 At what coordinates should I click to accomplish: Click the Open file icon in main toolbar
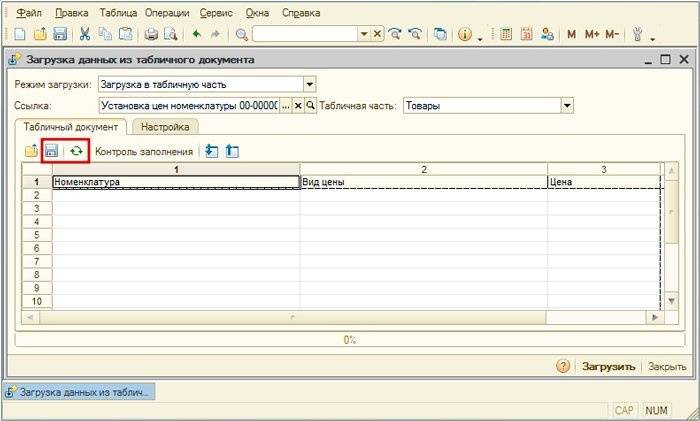(40, 34)
